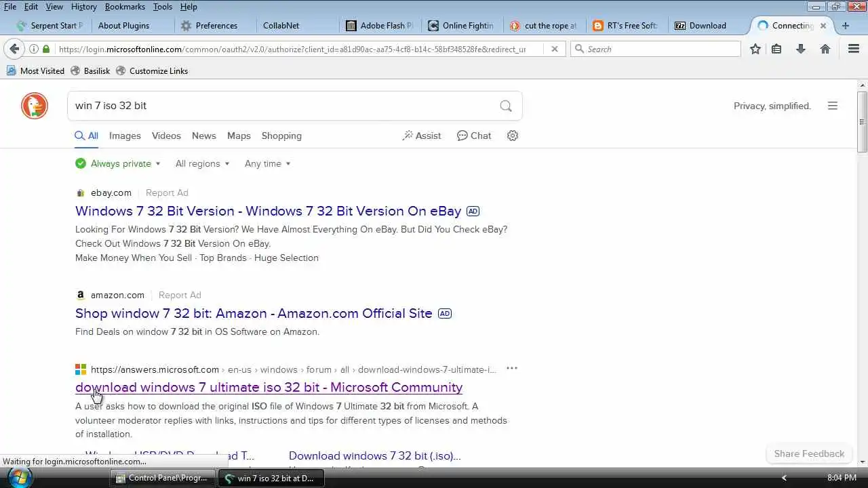The width and height of the screenshot is (868, 488).
Task: Open the File menu
Action: [10, 7]
